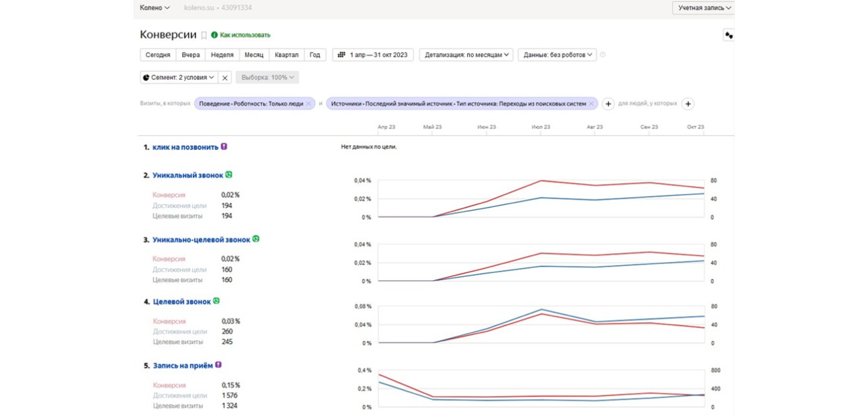The image size is (868, 415).
Task: Open the date range picker 1 апр — 31 окт 2023
Action: click(x=373, y=55)
